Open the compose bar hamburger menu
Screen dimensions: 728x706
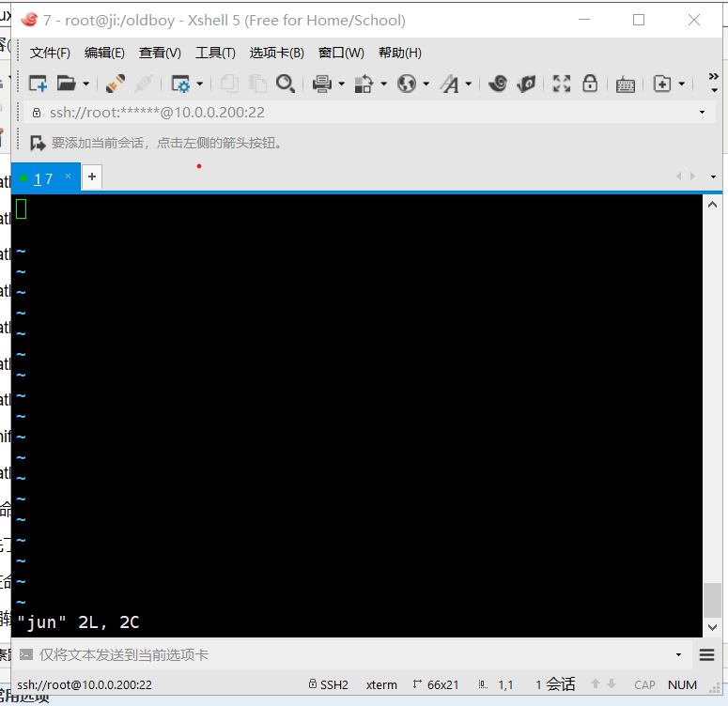[x=706, y=655]
